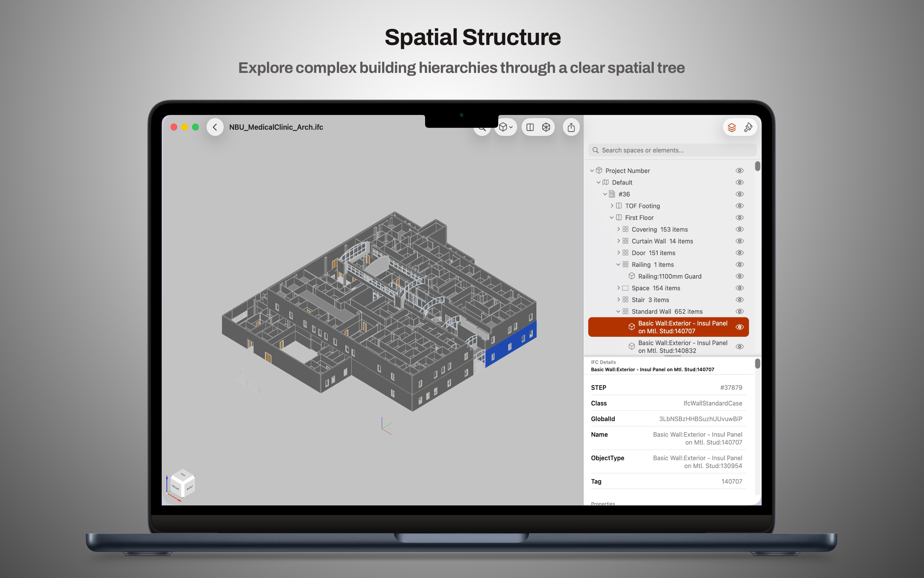Hide the selected wall 140707 eye icon
This screenshot has height=578, width=924.
point(740,327)
